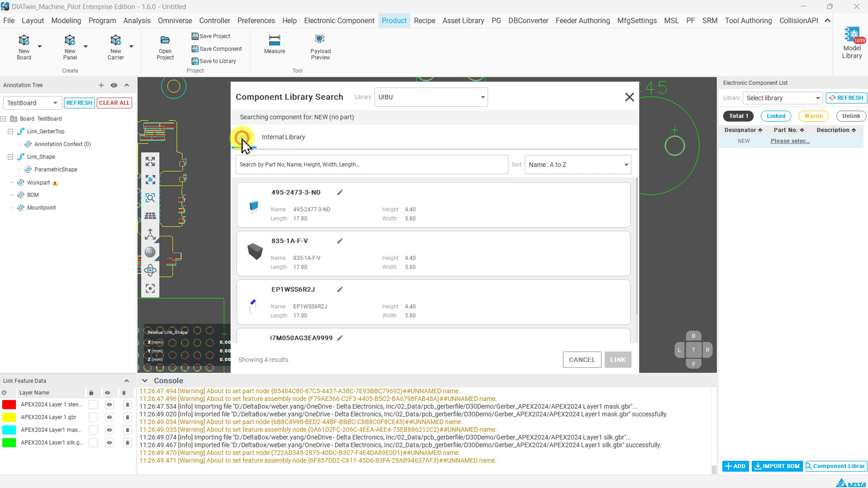
Task: Open a project with Open Project
Action: [165, 47]
